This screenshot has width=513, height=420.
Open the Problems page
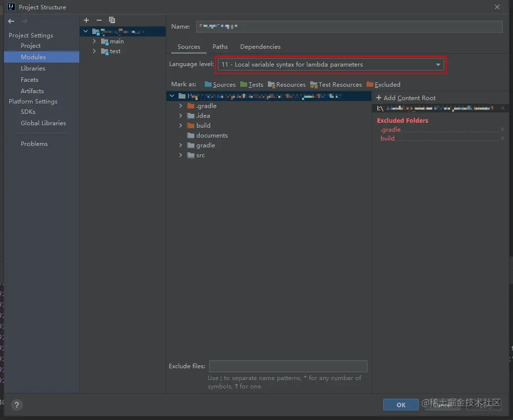[34, 144]
